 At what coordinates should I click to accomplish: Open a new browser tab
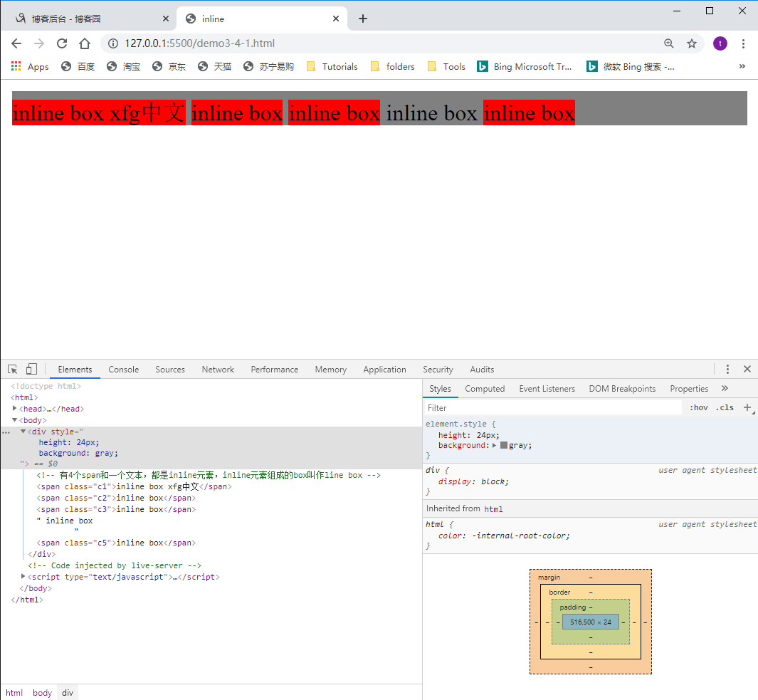tap(363, 19)
